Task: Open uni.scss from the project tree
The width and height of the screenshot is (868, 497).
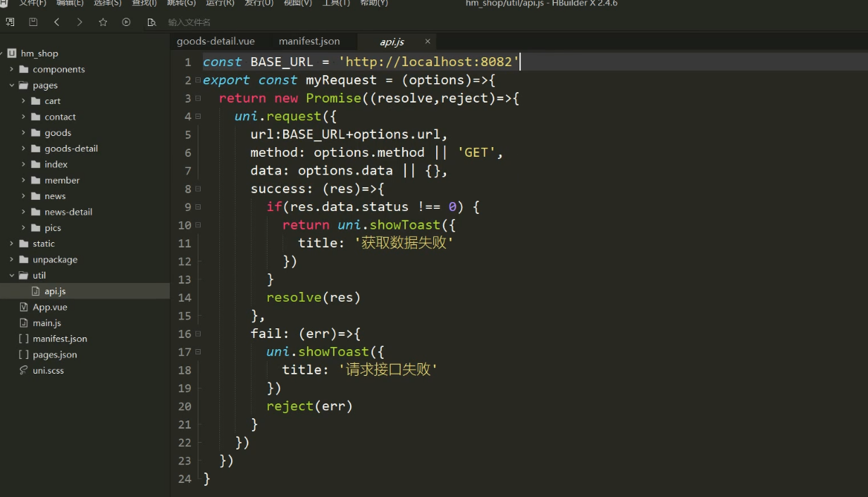Action: [48, 371]
